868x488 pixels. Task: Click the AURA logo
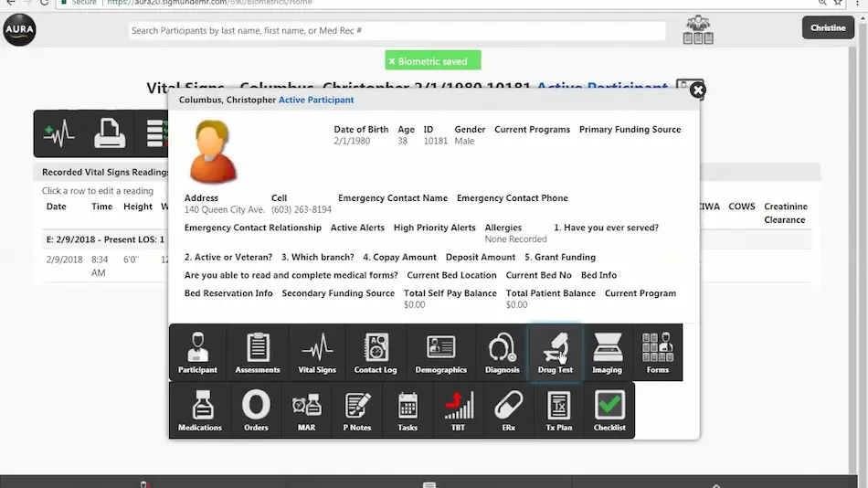click(x=19, y=30)
